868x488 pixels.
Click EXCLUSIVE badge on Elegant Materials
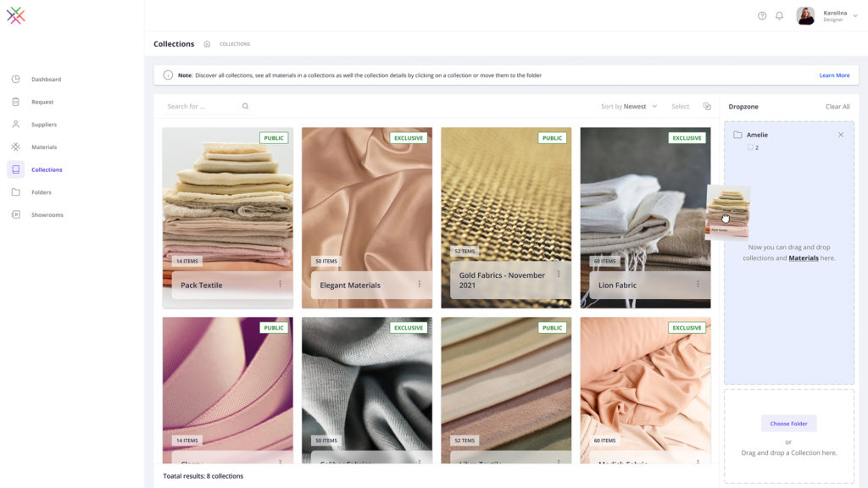point(409,138)
